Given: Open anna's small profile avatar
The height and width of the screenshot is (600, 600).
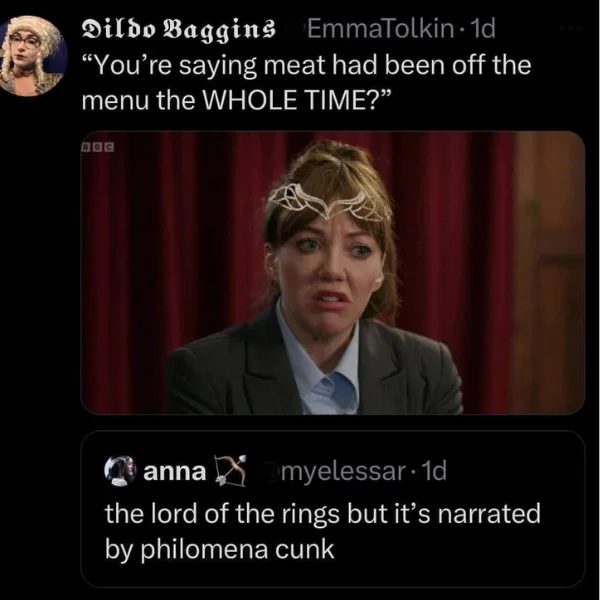Looking at the screenshot, I should tap(120, 471).
